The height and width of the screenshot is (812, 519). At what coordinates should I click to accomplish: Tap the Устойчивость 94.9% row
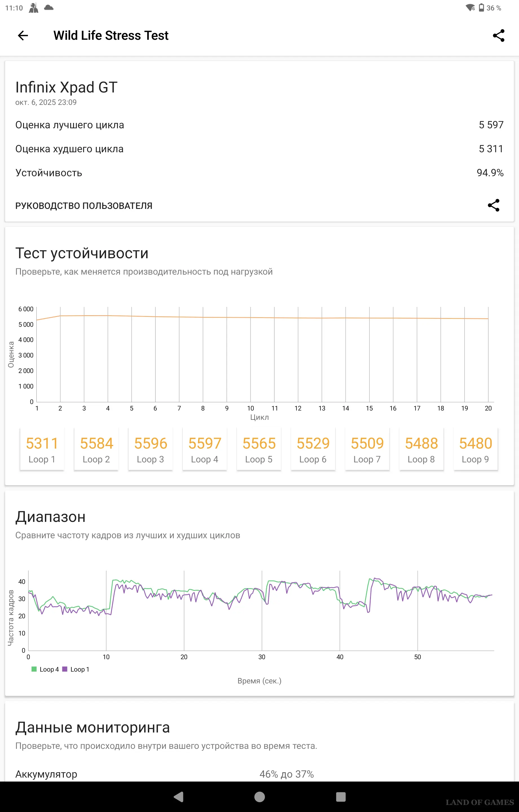coord(259,173)
